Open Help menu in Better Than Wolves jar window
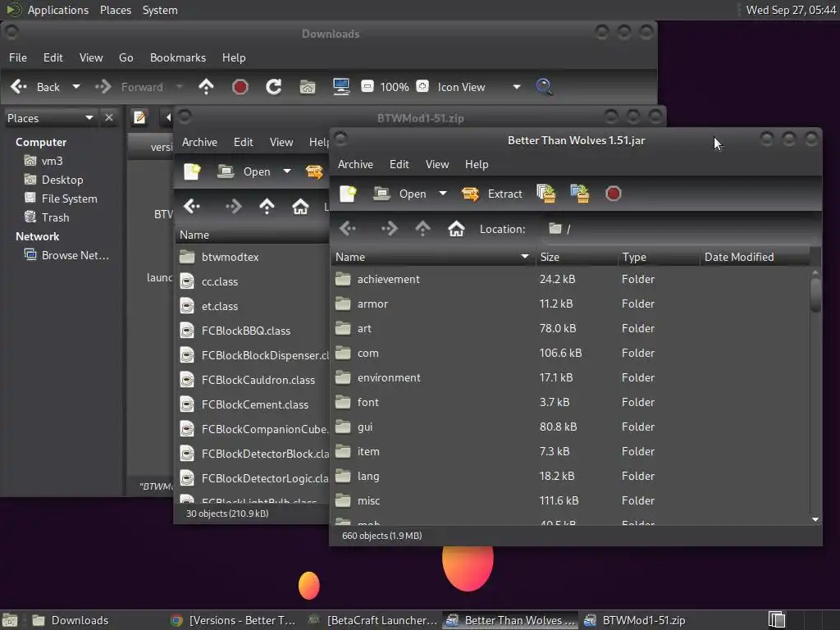This screenshot has height=630, width=840. coord(477,164)
